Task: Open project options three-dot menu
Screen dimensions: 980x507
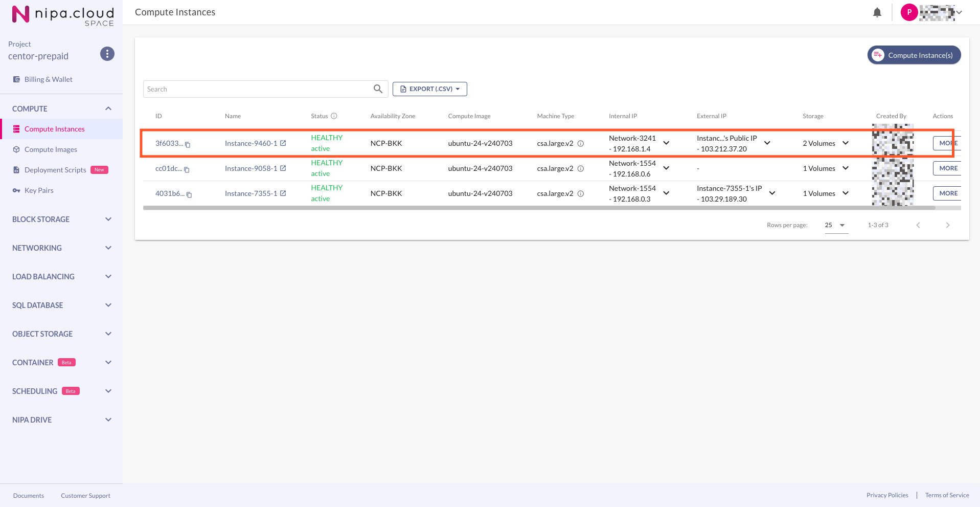Action: [x=107, y=54]
